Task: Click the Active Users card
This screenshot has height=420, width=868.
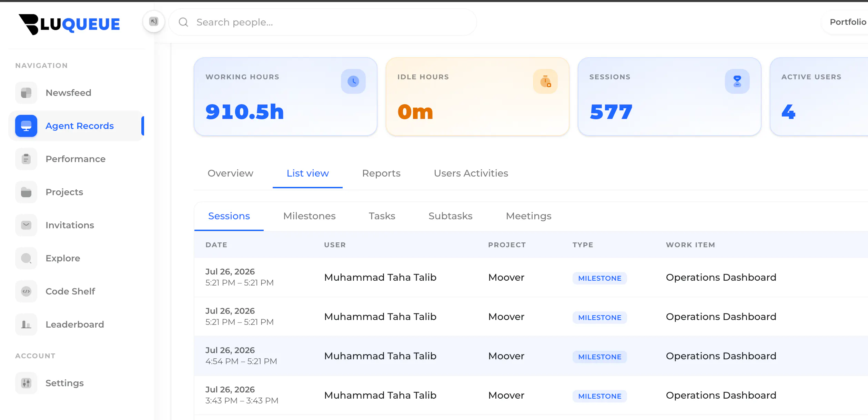Action: coord(819,97)
